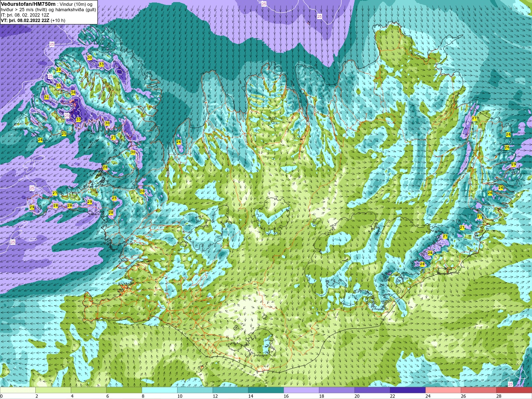Click the 6–8 m/s green legend swatch
Viewport: 532px width, 399px height.
(124, 390)
